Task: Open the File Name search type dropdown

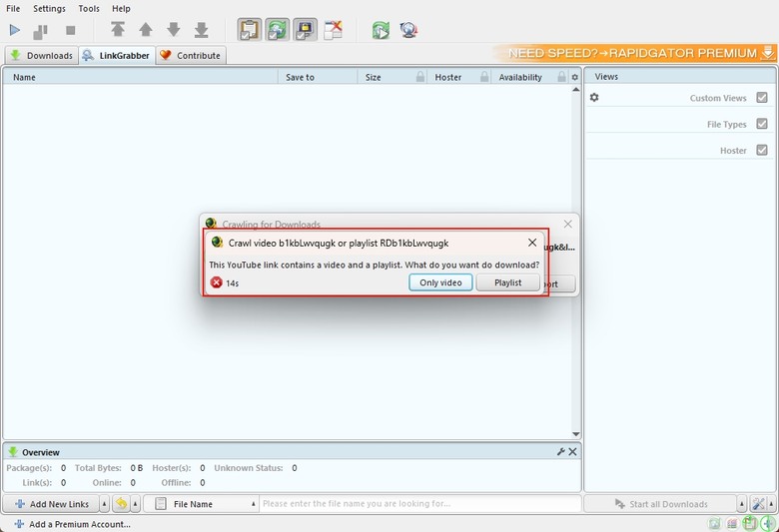Action: tap(201, 504)
